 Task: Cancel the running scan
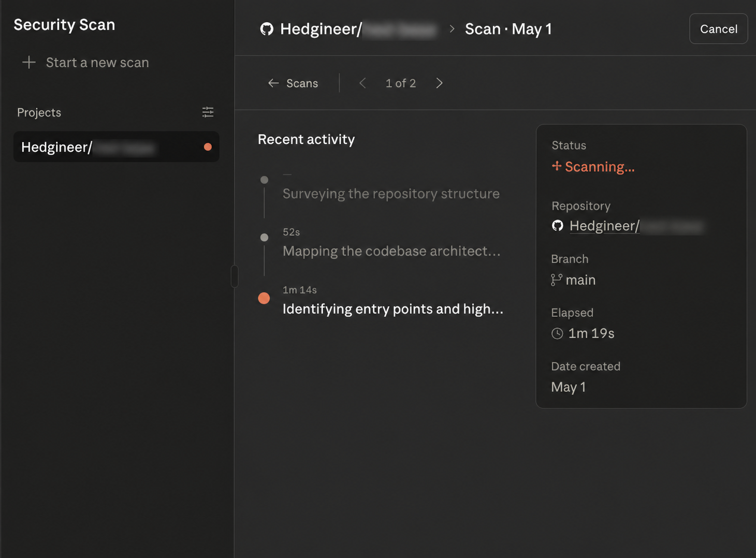718,29
